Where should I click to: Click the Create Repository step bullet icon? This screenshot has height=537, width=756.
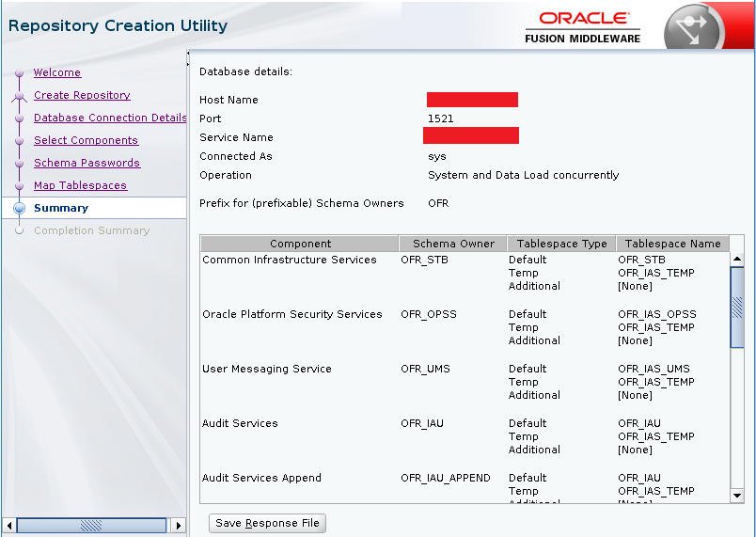19,96
